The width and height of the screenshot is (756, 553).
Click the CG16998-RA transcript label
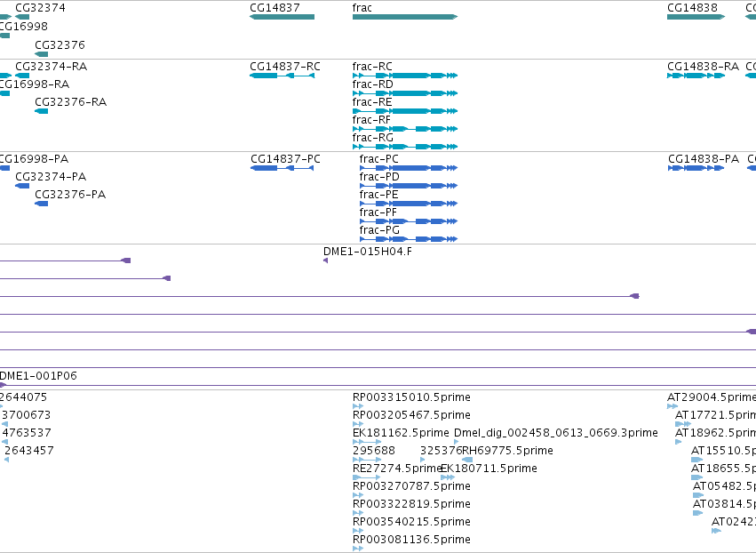34,84
